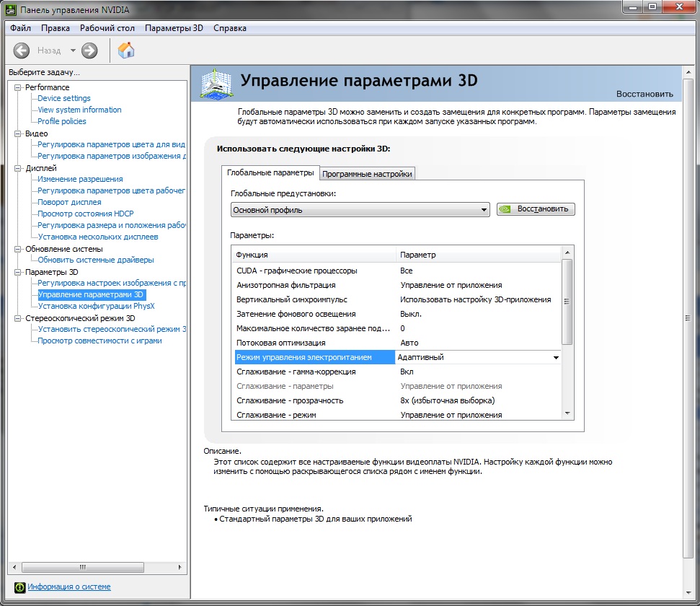This screenshot has height=606, width=700.
Task: Click 8x (избыточная выборка) value
Action: tap(447, 400)
